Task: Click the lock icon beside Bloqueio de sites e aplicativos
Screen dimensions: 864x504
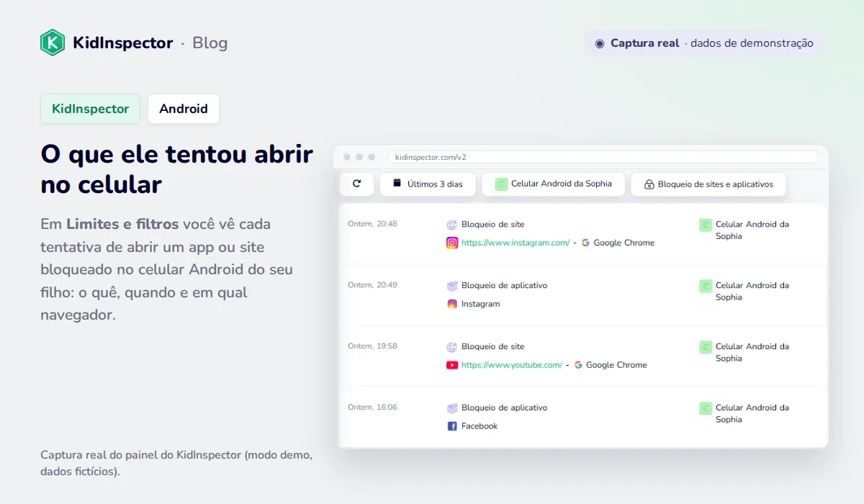Action: pos(649,184)
